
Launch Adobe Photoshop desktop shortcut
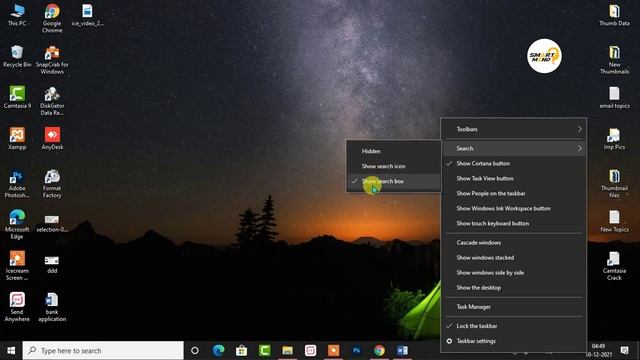click(x=17, y=184)
